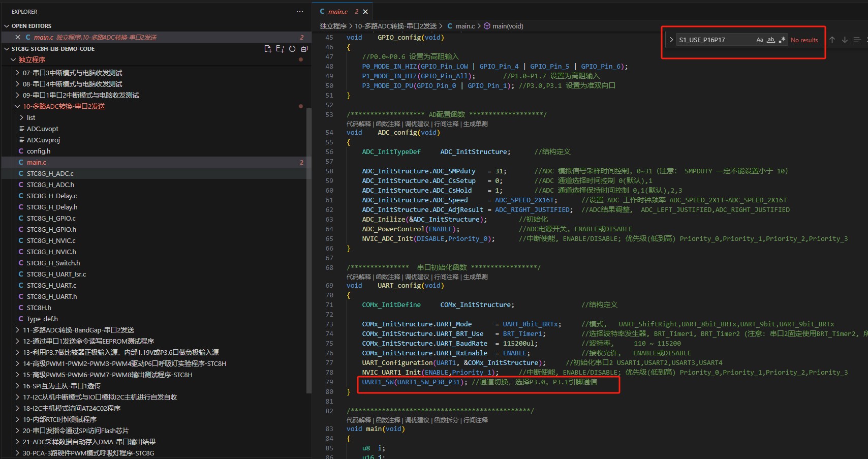The height and width of the screenshot is (459, 868).
Task: Toggle find in selection
Action: pos(857,40)
